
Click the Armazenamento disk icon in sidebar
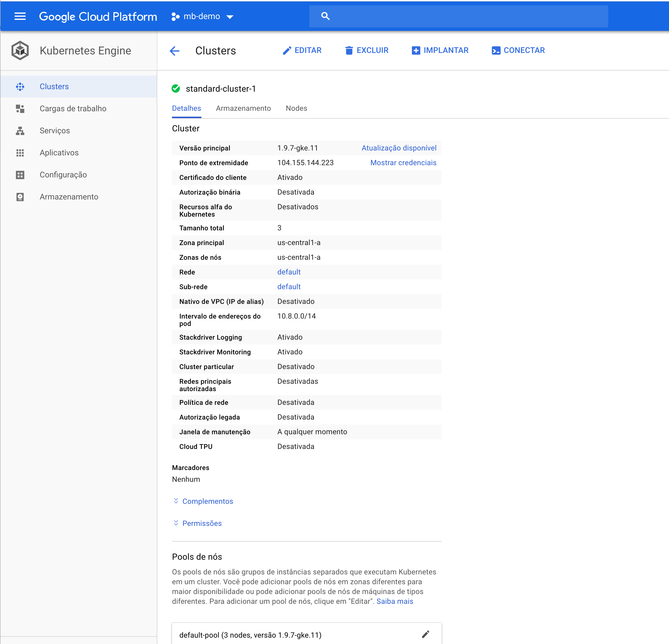coord(20,197)
